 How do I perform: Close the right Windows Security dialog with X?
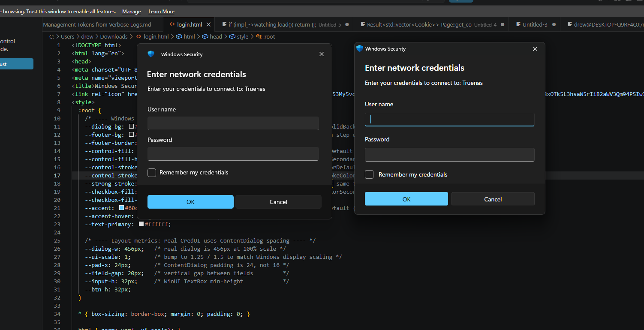(x=535, y=49)
